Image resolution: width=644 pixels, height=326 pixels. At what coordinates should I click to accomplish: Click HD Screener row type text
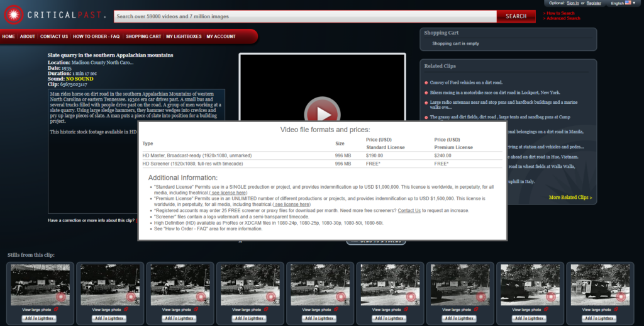click(x=192, y=164)
